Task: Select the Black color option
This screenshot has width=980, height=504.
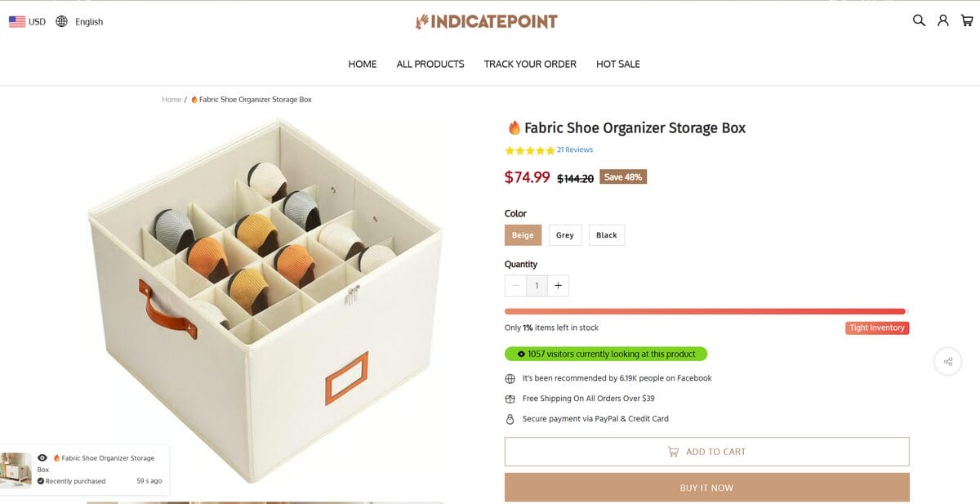Action: (606, 234)
